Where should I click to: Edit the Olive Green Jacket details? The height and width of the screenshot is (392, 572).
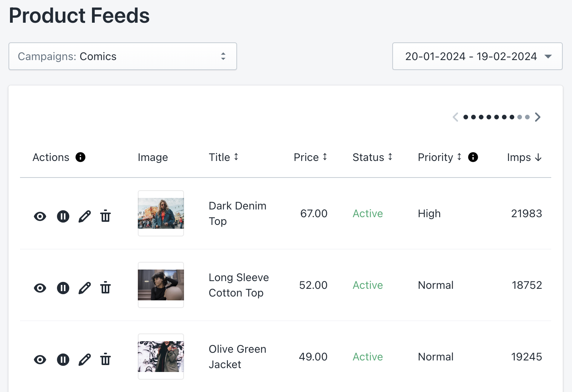tap(84, 359)
